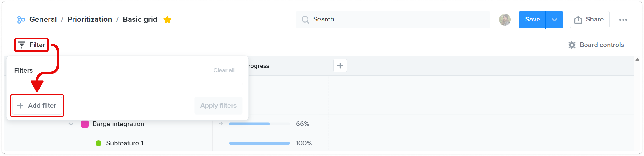This screenshot has height=156, width=644.
Task: Click the search magnifier icon
Action: 305,19
